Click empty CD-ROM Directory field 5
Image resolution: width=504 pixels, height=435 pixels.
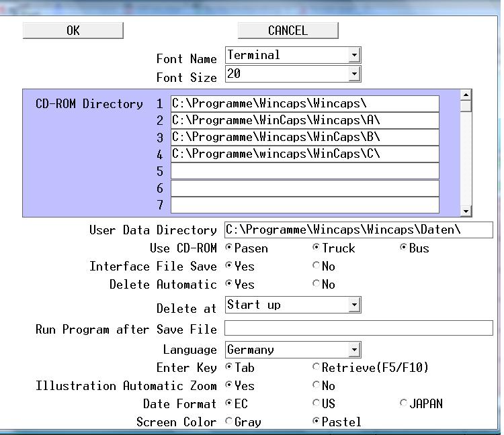click(304, 171)
